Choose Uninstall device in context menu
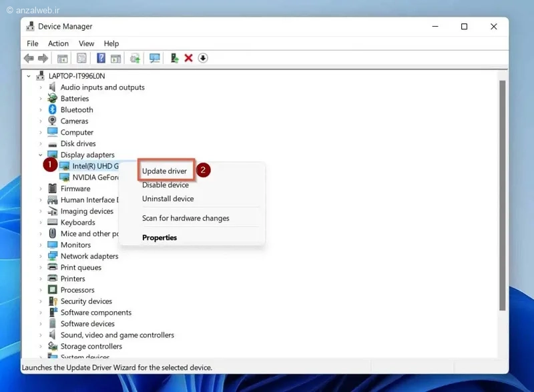Image resolution: width=534 pixels, height=392 pixels. tap(168, 199)
